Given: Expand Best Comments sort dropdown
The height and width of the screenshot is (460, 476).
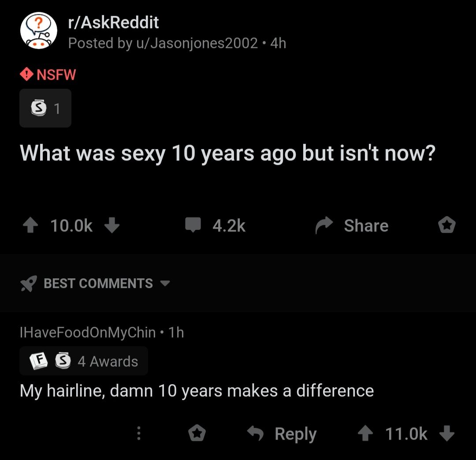Looking at the screenshot, I should [164, 283].
